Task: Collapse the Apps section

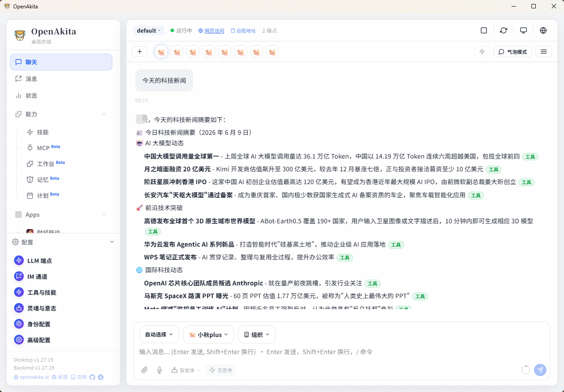Action: [61, 214]
